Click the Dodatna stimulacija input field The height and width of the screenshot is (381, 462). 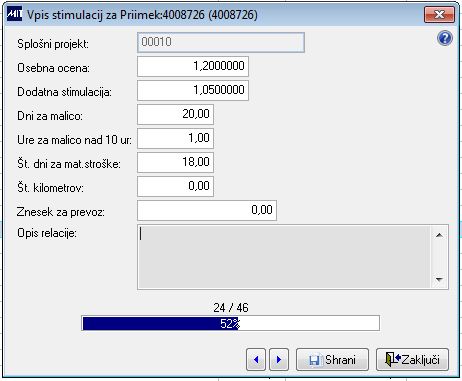click(x=193, y=90)
